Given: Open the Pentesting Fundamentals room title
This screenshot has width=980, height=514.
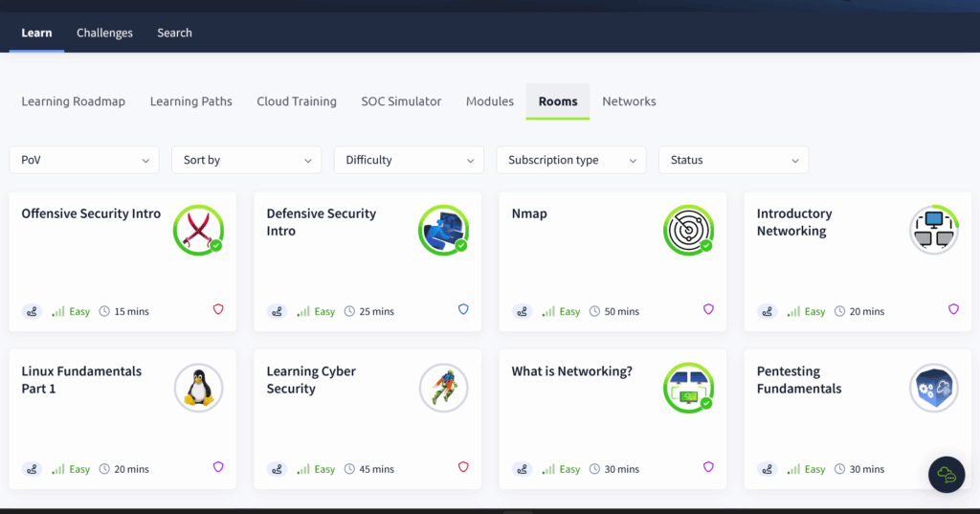Looking at the screenshot, I should 799,380.
